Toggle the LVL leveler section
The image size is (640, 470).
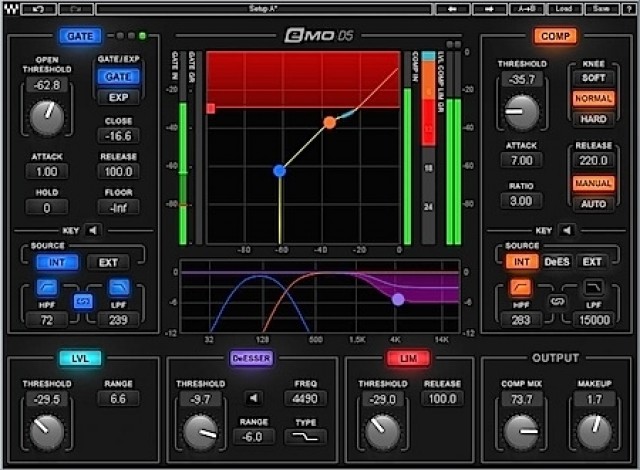[x=80, y=359]
